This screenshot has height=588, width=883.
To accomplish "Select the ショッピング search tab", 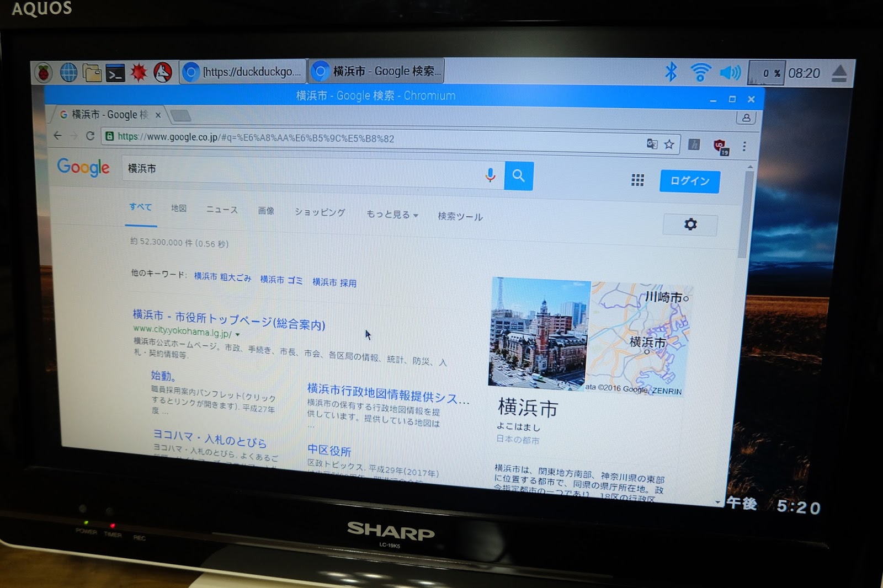I will 320,212.
